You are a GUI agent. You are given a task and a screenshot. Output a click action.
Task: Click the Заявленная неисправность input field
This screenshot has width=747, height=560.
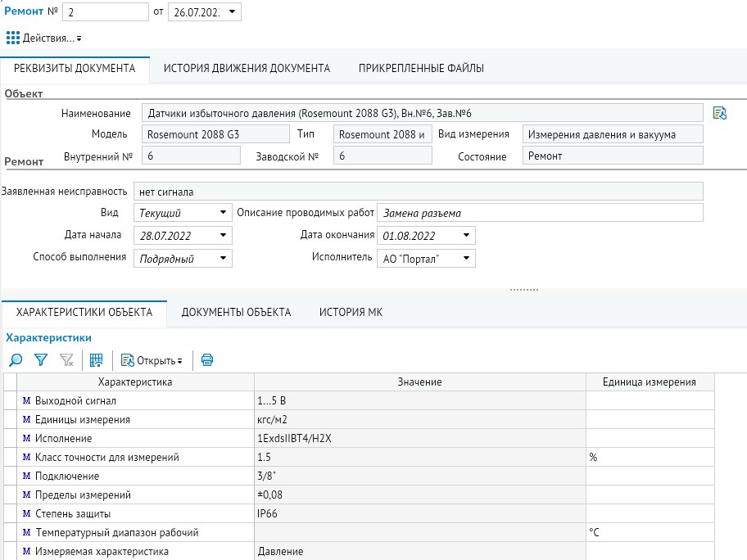point(419,192)
